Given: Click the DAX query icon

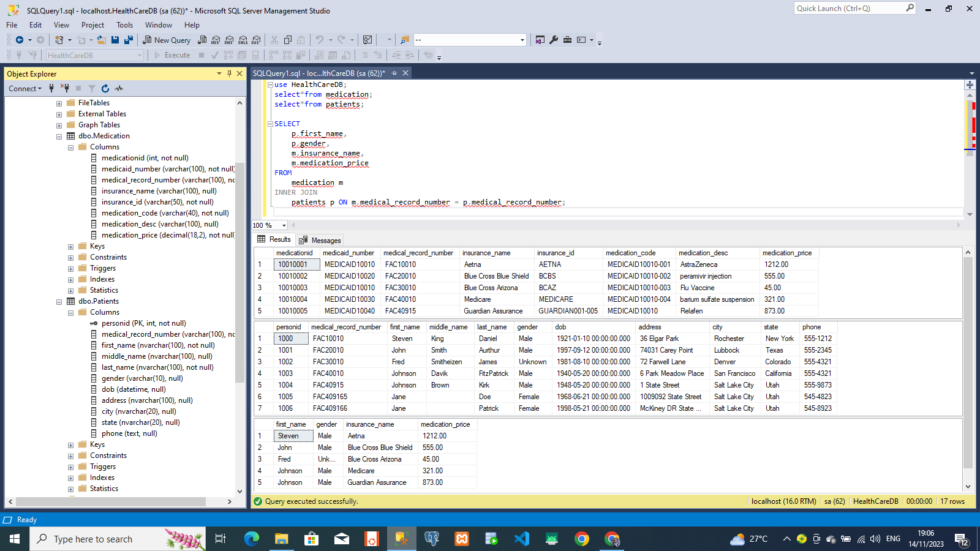Looking at the screenshot, I should tap(257, 40).
